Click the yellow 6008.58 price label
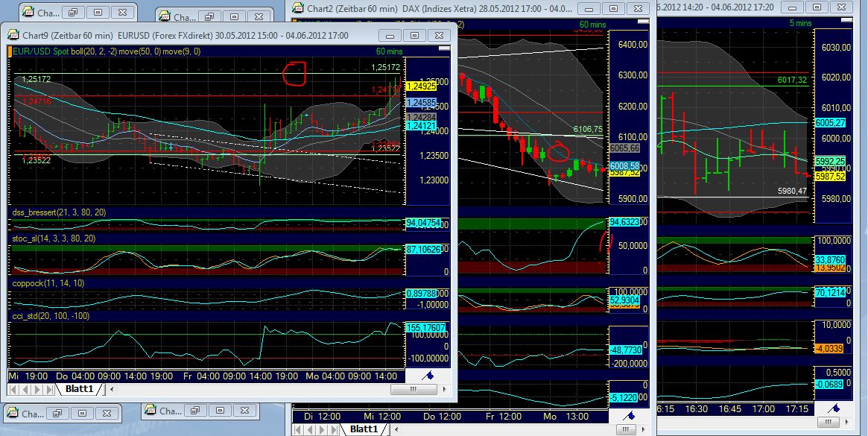Viewport: 868px width, 436px height. pyautogui.click(x=626, y=167)
